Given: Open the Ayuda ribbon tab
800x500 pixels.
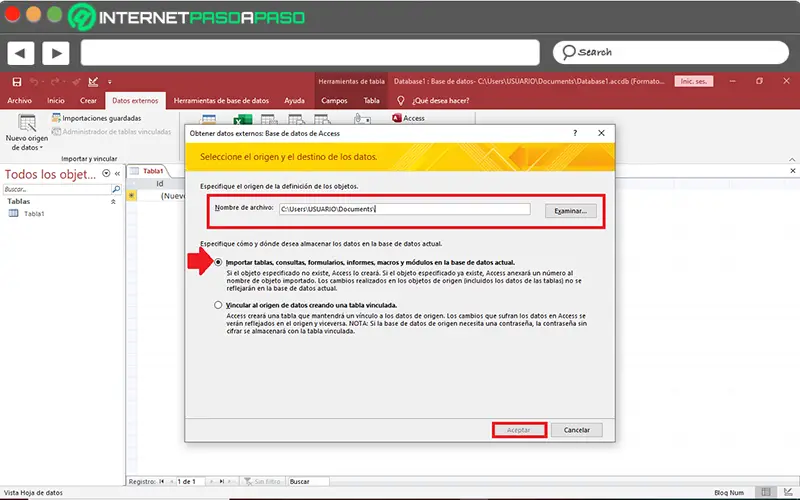Looking at the screenshot, I should (294, 101).
